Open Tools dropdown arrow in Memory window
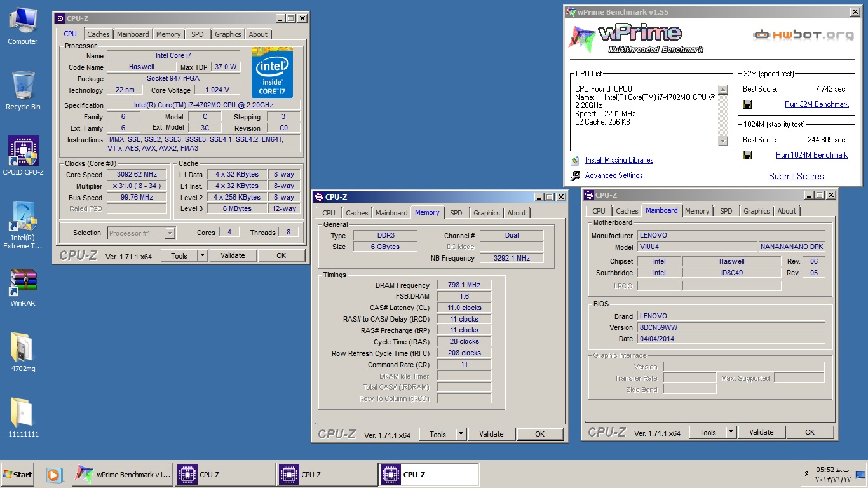This screenshot has width=868, height=488. coord(461,434)
